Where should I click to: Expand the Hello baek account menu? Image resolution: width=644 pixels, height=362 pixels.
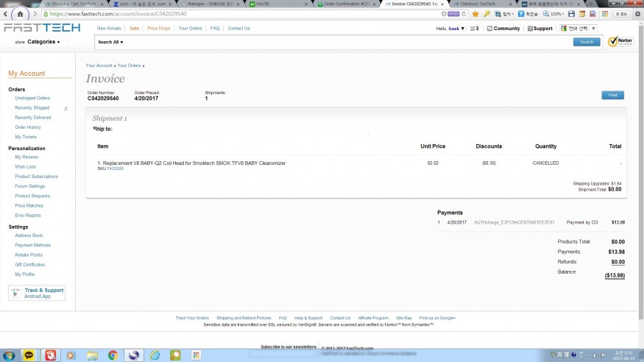click(450, 28)
